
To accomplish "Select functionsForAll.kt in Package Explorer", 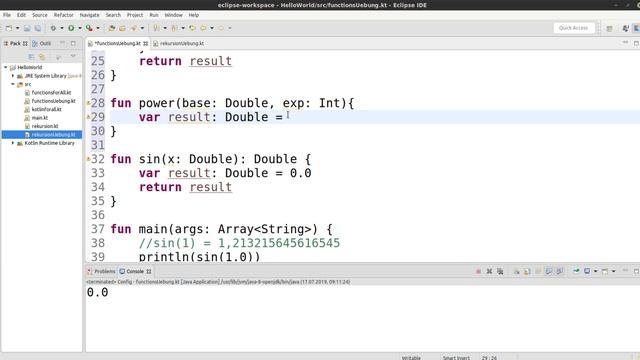I will 51,93.
